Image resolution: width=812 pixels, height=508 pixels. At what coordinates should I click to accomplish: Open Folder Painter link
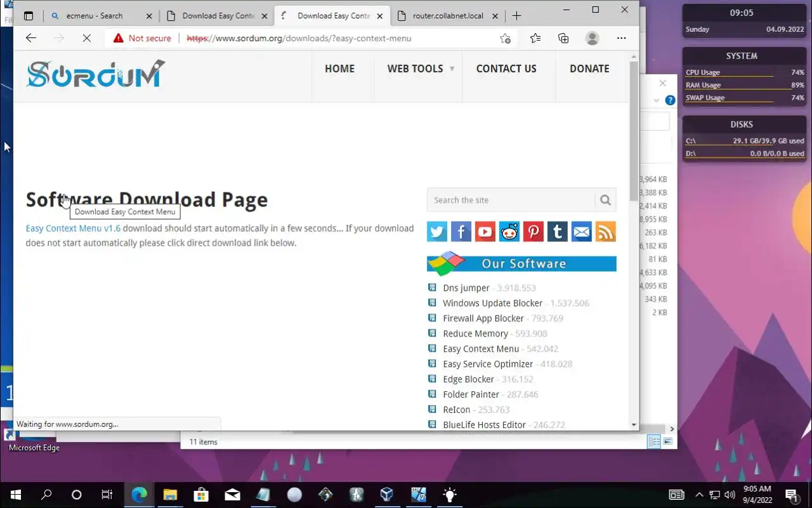pyautogui.click(x=471, y=394)
